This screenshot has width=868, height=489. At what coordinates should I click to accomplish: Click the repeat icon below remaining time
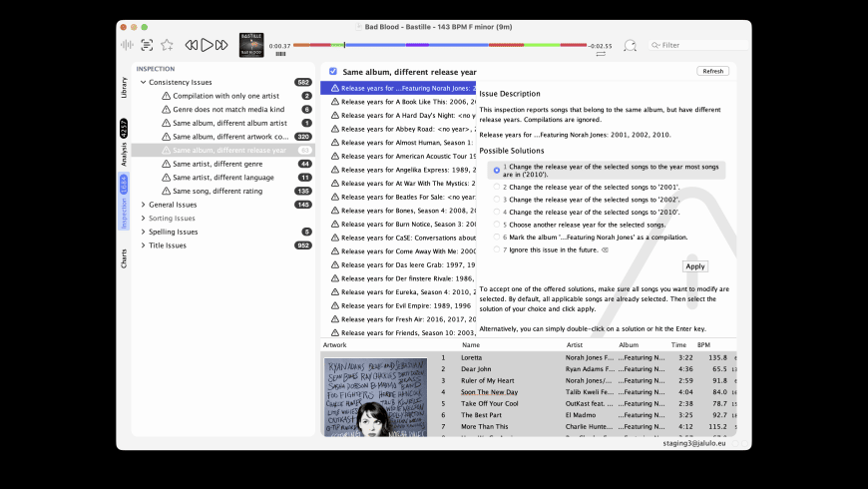click(x=601, y=54)
